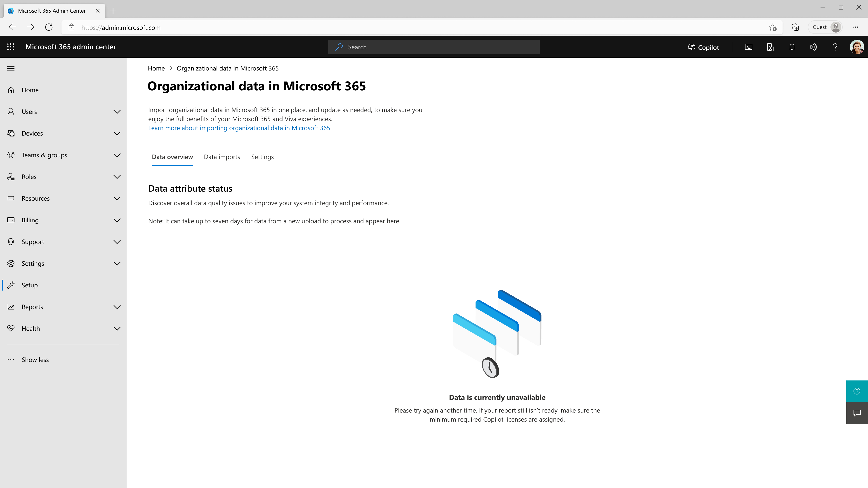Open the settings gear in the header bar
This screenshot has width=868, height=488.
(x=814, y=47)
